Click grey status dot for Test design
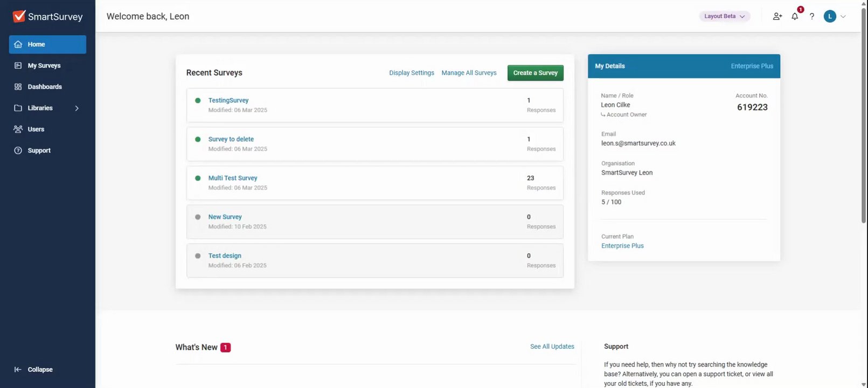The height and width of the screenshot is (388, 868). [198, 255]
